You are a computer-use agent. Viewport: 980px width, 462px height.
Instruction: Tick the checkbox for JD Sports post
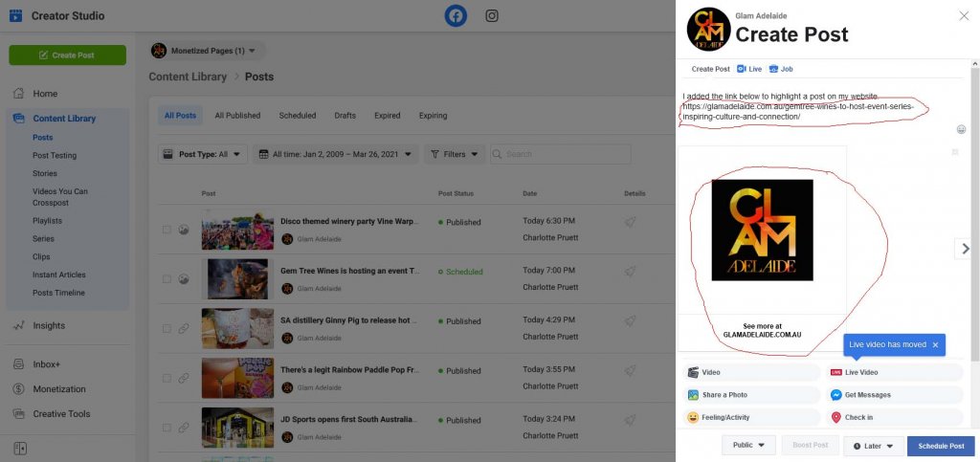click(x=167, y=428)
